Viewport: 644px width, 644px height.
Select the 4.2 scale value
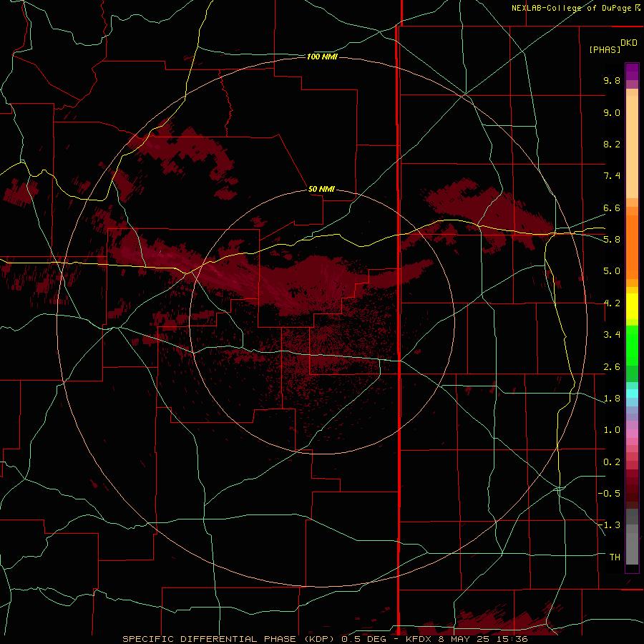click(612, 303)
